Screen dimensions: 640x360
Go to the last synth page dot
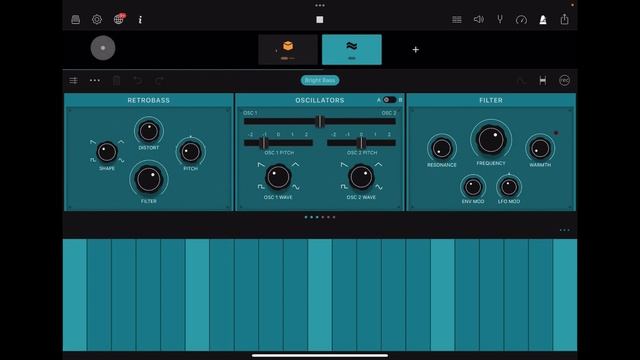pos(334,217)
